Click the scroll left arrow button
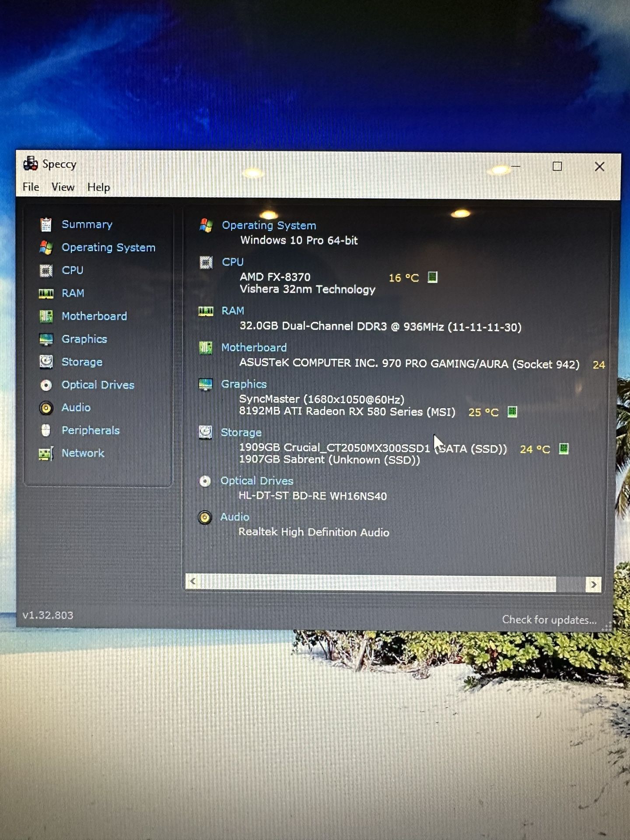Screen dimensions: 630x840 click(x=192, y=582)
